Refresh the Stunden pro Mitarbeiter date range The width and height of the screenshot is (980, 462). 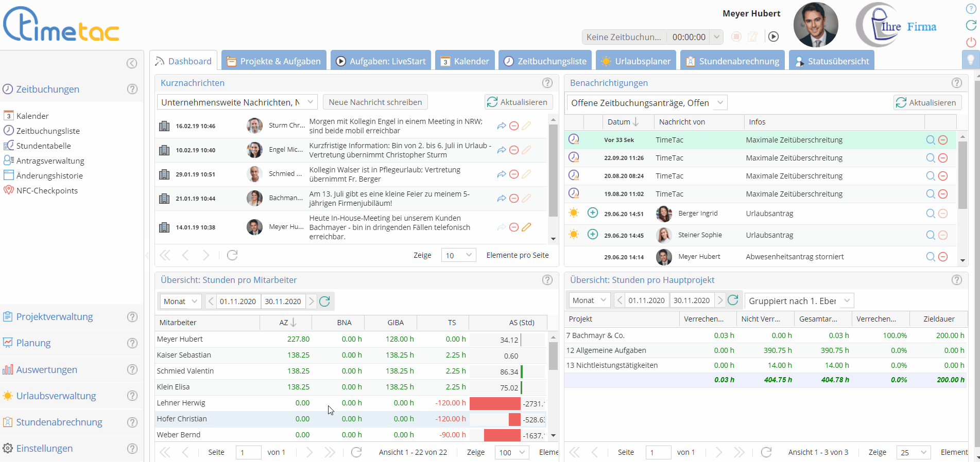point(324,301)
